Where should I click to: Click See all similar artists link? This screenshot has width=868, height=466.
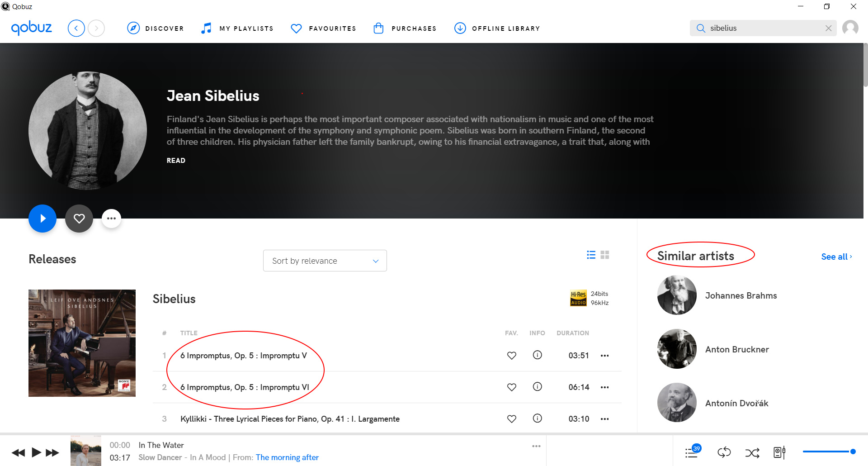tap(836, 257)
